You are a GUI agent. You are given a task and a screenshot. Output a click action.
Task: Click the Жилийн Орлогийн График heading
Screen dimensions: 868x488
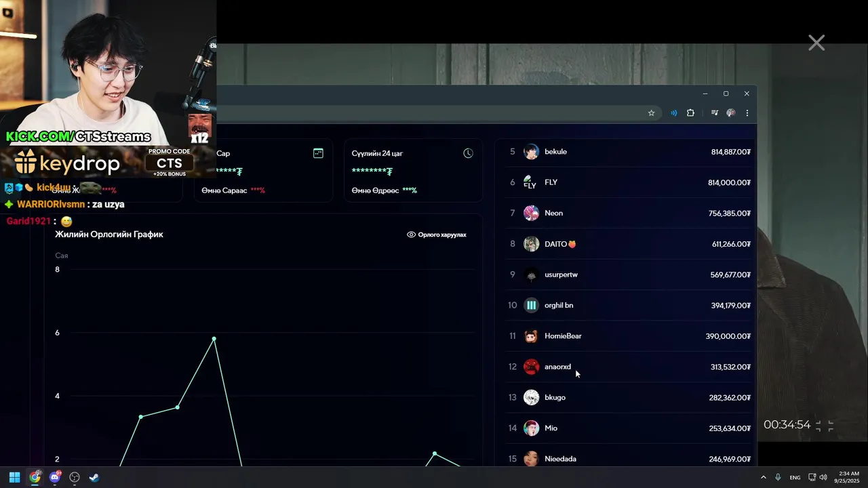109,235
